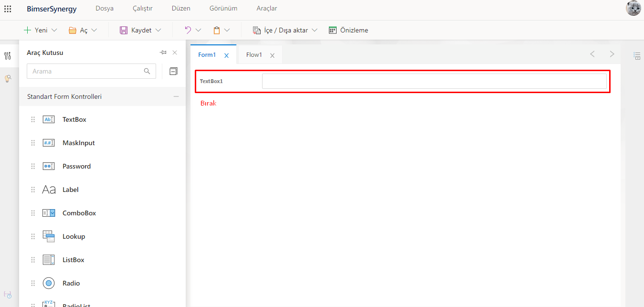The height and width of the screenshot is (307, 644).
Task: Click the Aç open button
Action: click(79, 30)
